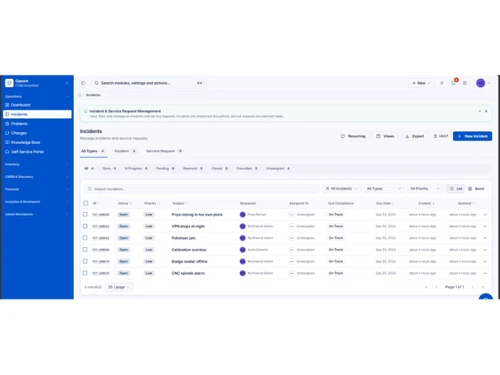Viewport: 500px width, 375px height.
Task: Expand the Analytics & Workbench sidebar section
Action: coord(37,202)
